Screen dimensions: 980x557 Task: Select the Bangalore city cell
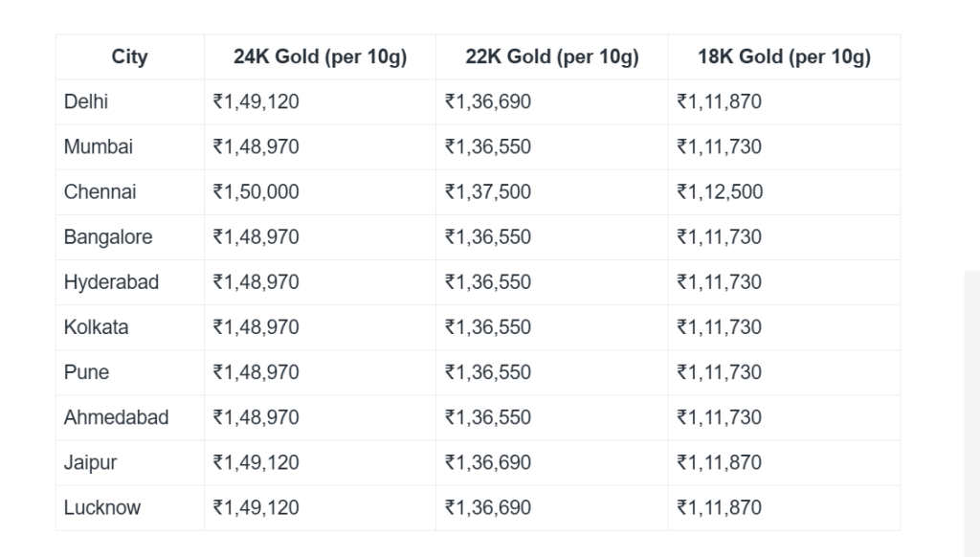tap(108, 236)
